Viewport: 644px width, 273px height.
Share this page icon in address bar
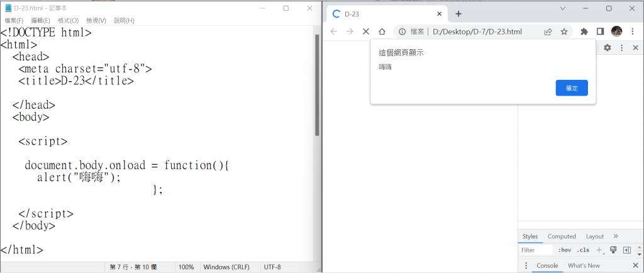(x=548, y=31)
